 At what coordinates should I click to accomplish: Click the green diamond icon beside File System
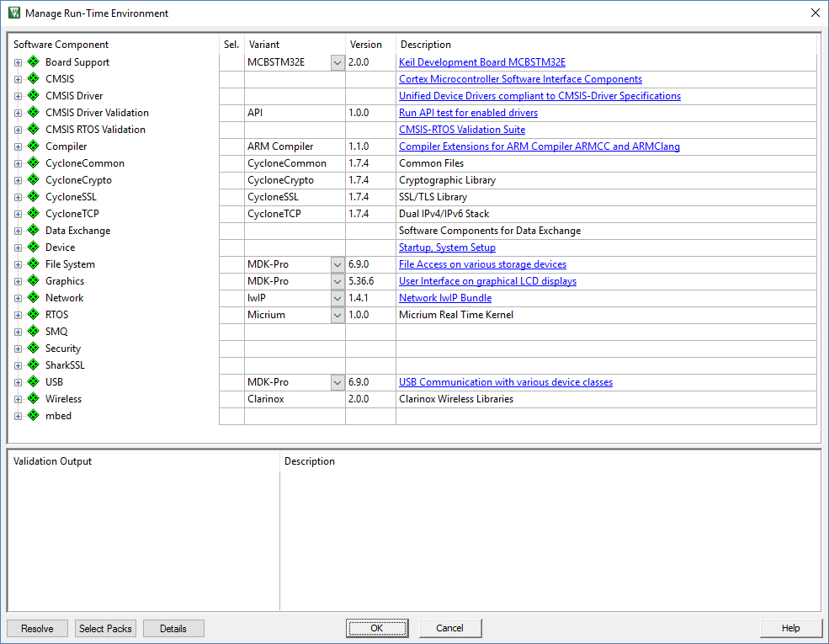pyautogui.click(x=34, y=263)
